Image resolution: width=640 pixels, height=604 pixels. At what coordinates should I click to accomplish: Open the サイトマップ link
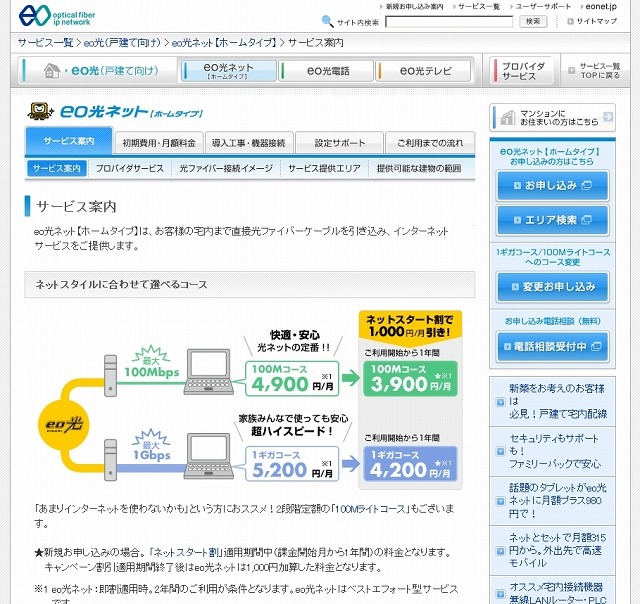(x=596, y=21)
